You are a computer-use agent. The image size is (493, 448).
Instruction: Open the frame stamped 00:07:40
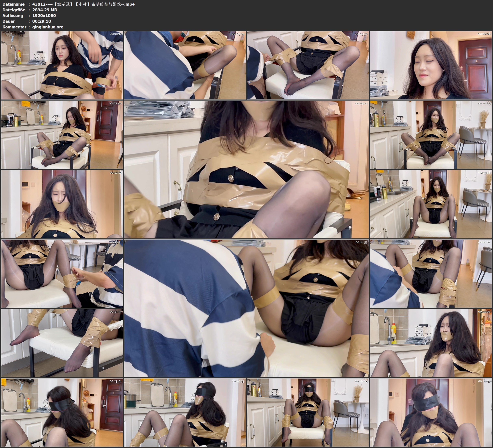tap(62, 134)
